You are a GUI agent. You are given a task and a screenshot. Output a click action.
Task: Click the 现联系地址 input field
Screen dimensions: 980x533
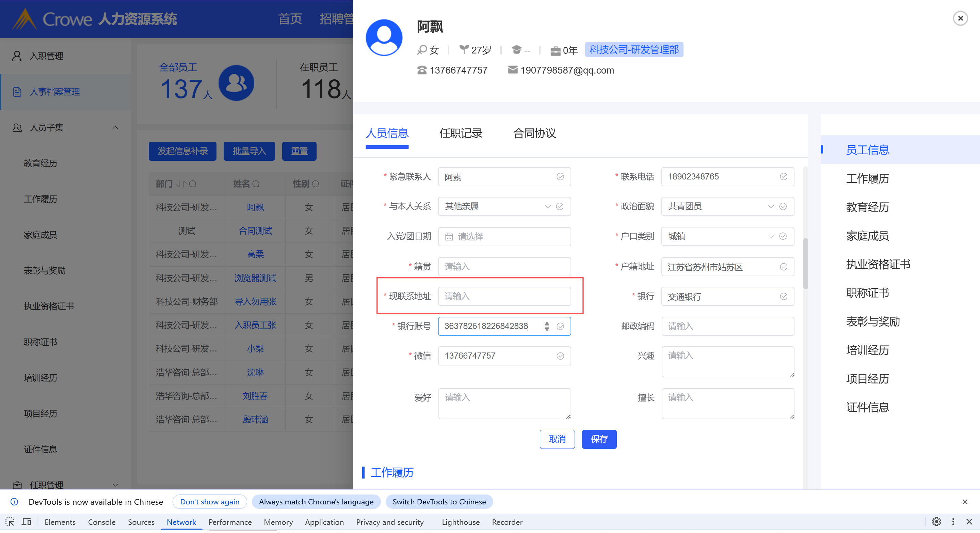pyautogui.click(x=504, y=296)
